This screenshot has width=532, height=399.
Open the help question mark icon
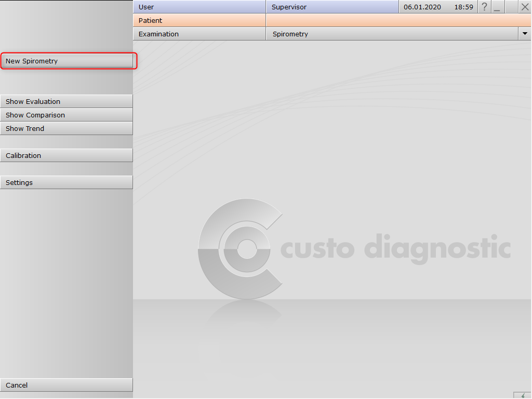[485, 7]
